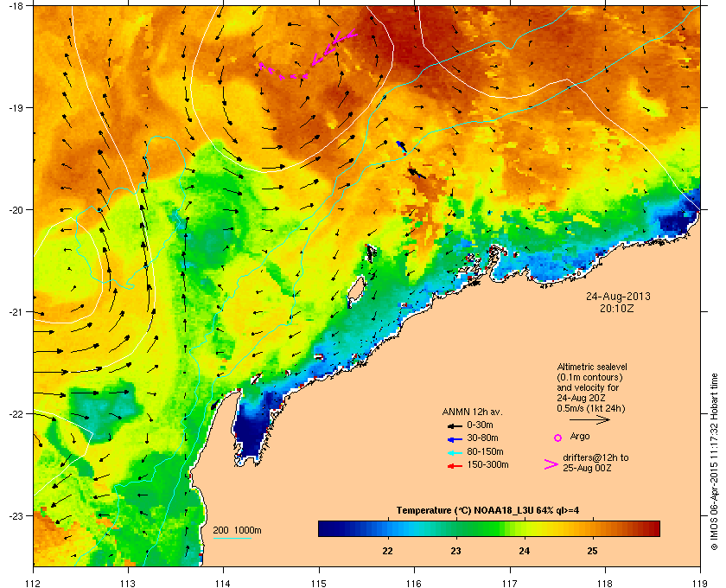Click the color bar tick label 22
This screenshot has width=726, height=588.
click(x=387, y=552)
